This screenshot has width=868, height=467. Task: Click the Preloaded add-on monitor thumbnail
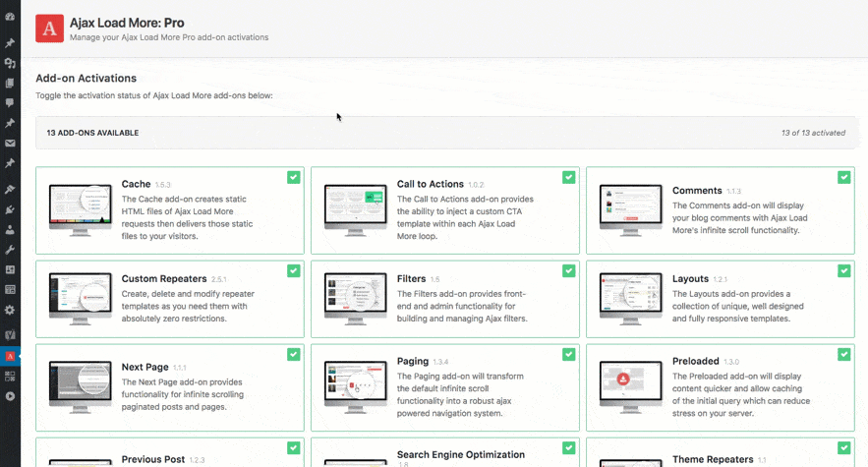click(x=630, y=387)
